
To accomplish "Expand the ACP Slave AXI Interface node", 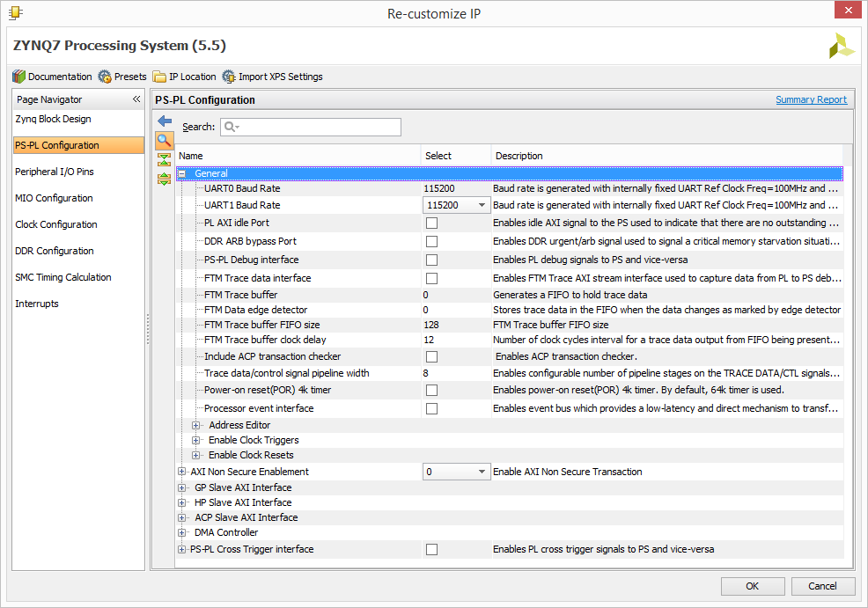I will (x=181, y=518).
